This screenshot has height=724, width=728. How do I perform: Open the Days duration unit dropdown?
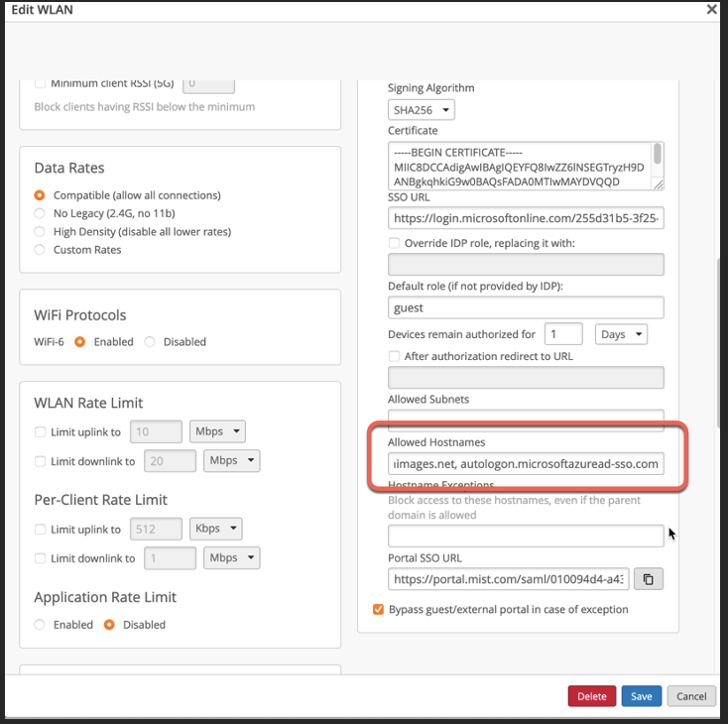tap(621, 334)
